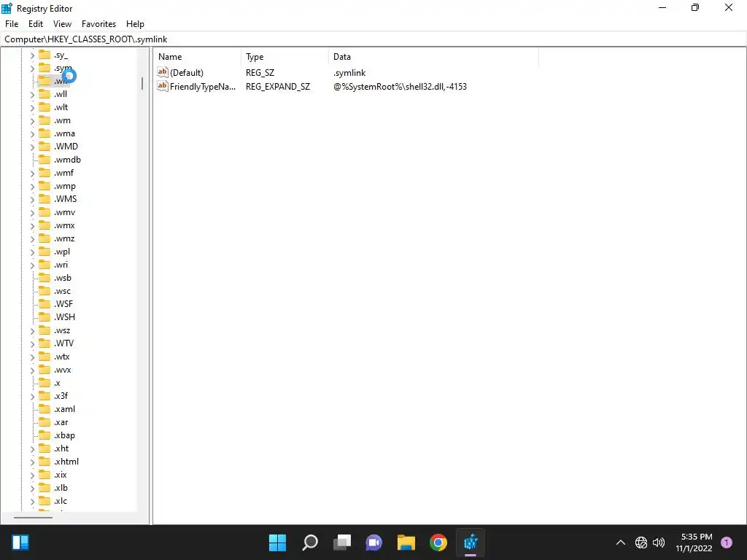Expand the .WMD key
This screenshot has height=560, width=747.
click(32, 147)
